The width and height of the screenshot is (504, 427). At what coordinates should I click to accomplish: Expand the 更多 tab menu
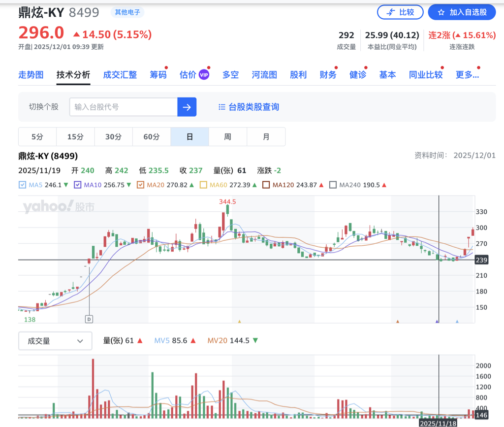(467, 75)
